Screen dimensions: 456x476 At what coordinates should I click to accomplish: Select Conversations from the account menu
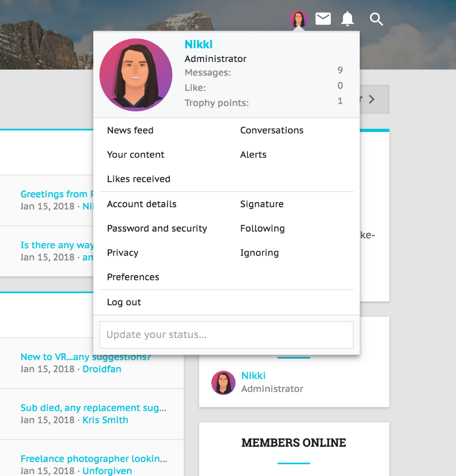(272, 130)
